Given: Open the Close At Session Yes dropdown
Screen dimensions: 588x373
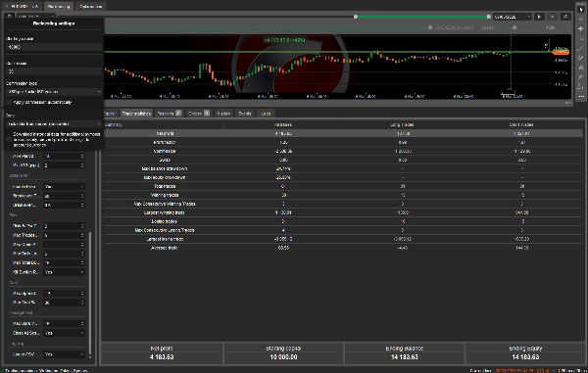Looking at the screenshot, I should pos(64,333).
